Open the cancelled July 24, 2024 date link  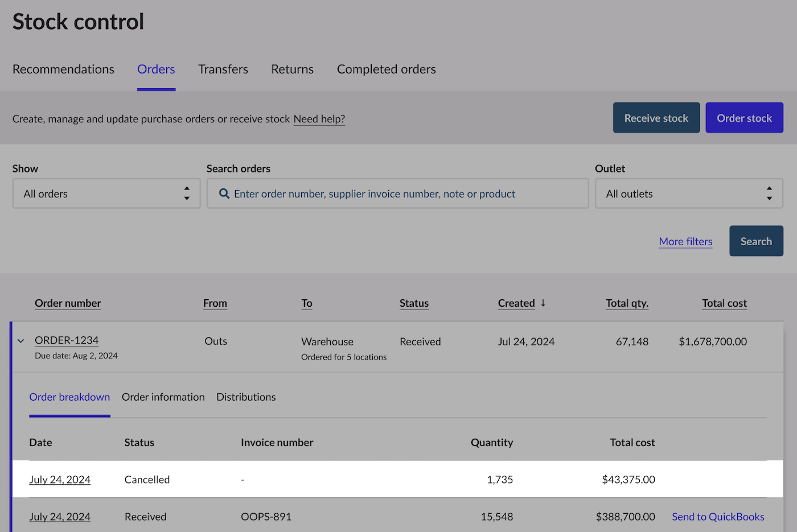click(60, 480)
